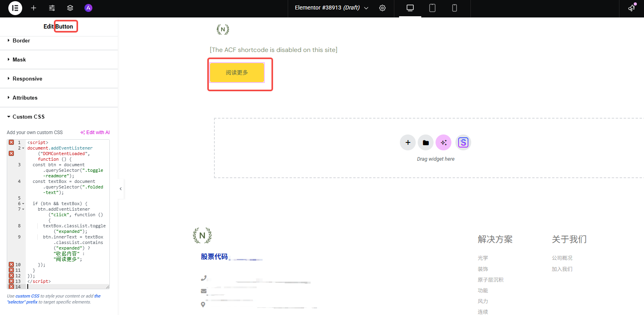Switch to desktop view mode

pos(410,8)
